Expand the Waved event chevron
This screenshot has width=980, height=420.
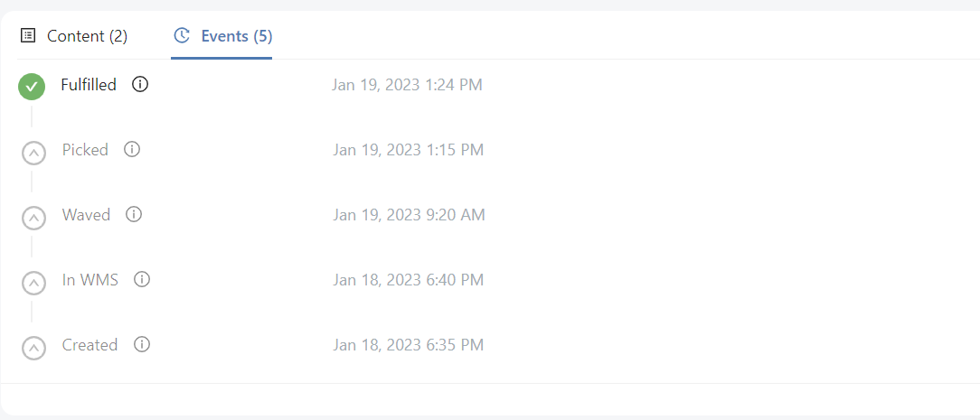tap(33, 218)
